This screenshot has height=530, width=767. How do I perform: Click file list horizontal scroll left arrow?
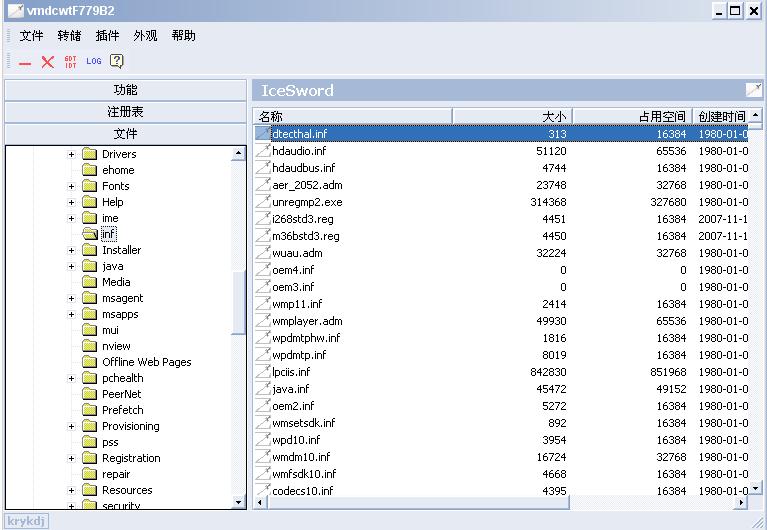coord(260,503)
